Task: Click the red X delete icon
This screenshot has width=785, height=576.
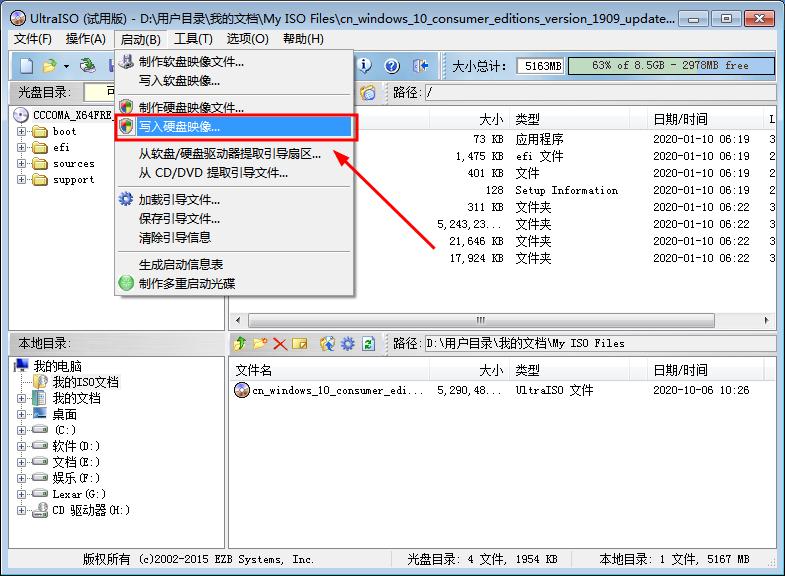Action: (x=280, y=344)
